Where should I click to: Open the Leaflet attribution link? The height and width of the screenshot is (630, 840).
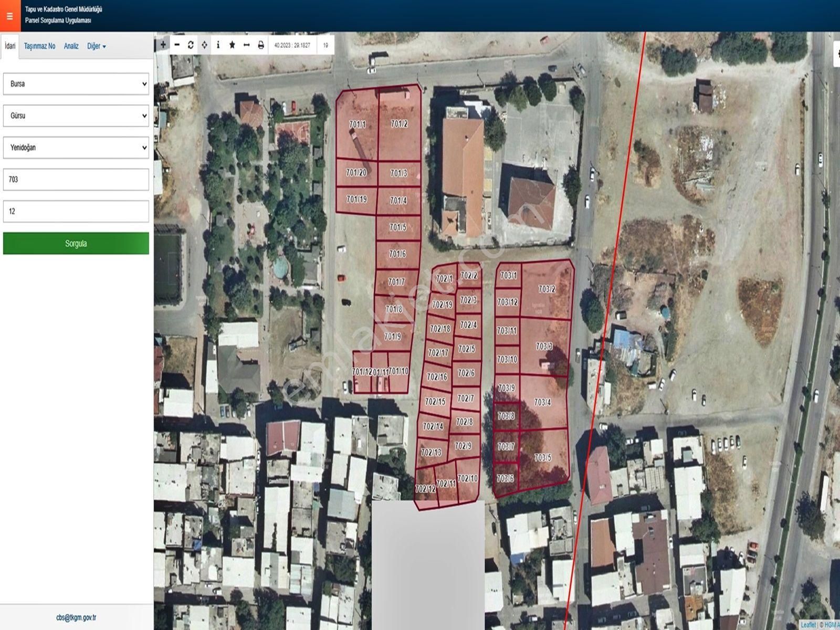point(808,625)
